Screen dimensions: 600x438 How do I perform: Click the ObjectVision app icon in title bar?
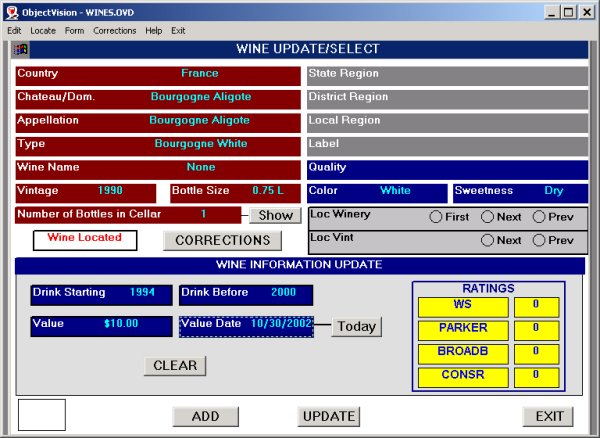pos(12,12)
